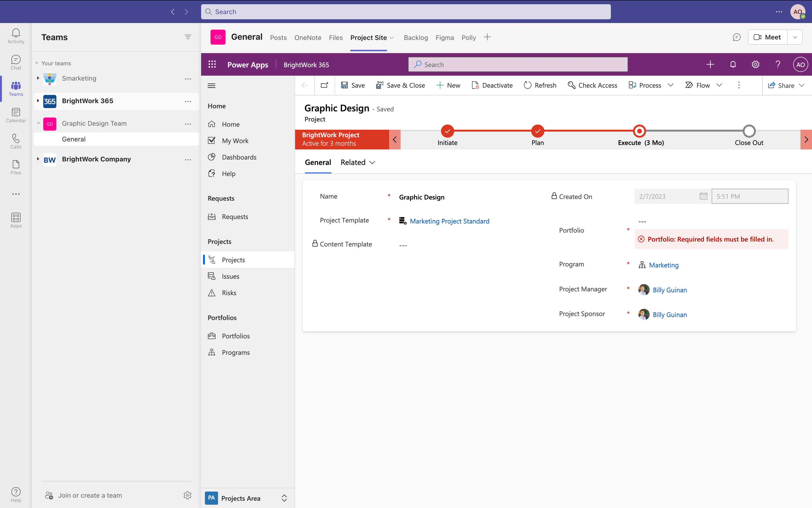Click Teams top bar ellipsis menu
Screen dimensions: 812x508
(x=779, y=12)
